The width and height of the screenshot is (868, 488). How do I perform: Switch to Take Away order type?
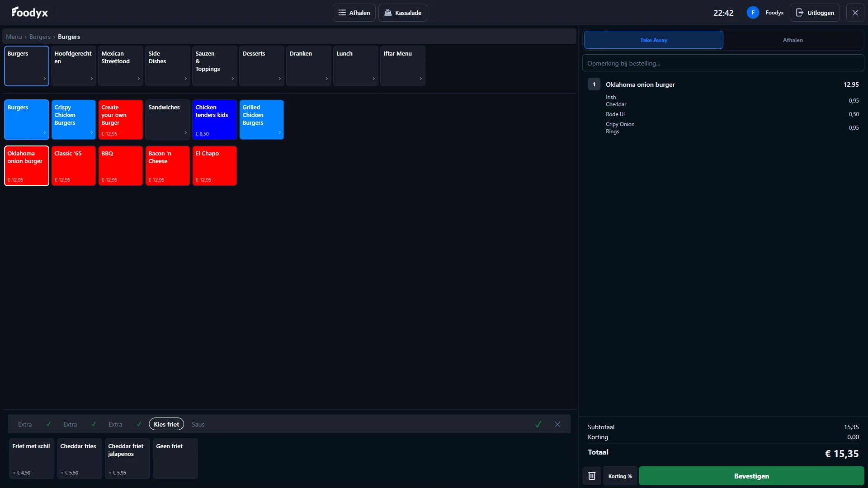(654, 40)
